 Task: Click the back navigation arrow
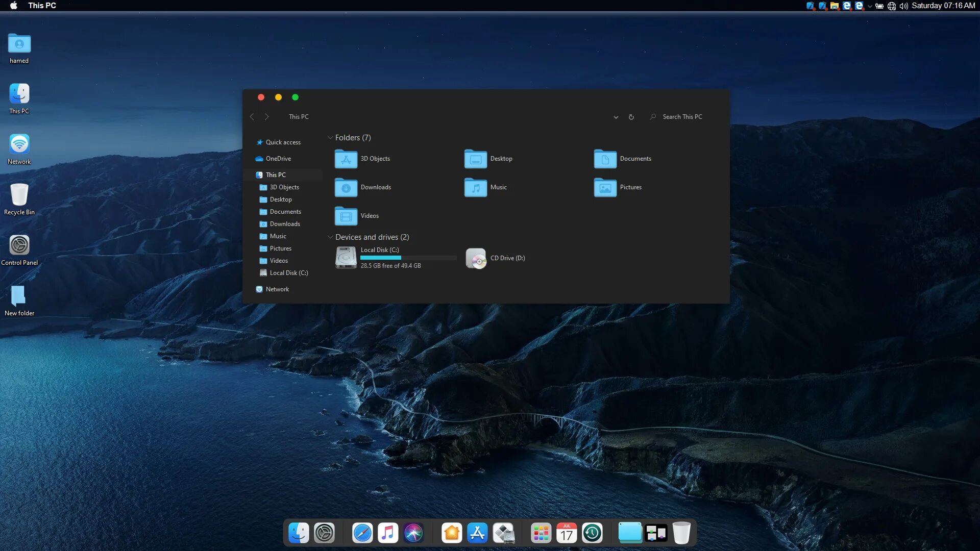[252, 117]
